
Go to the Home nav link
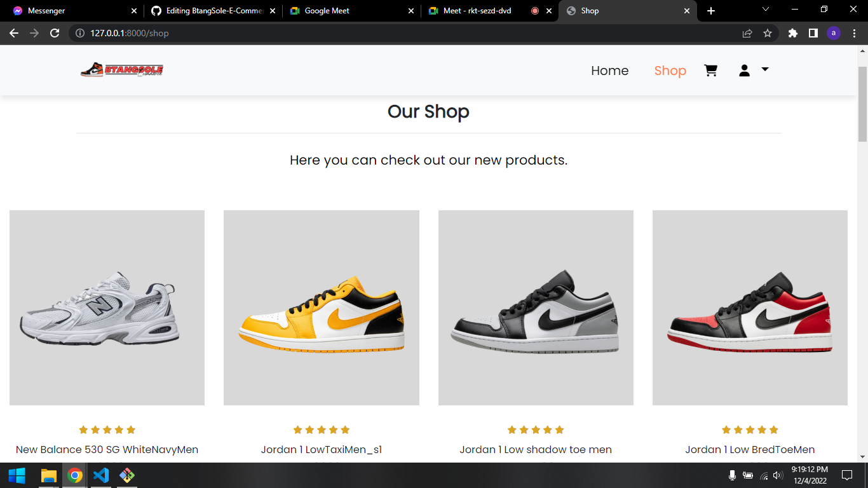609,71
